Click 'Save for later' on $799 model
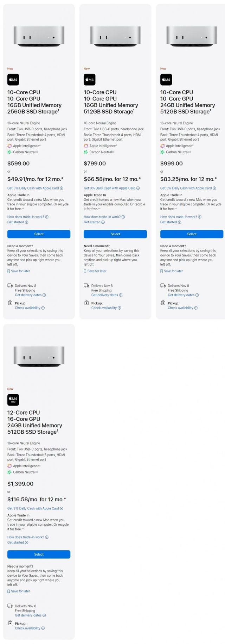The image size is (225, 644). point(97,271)
